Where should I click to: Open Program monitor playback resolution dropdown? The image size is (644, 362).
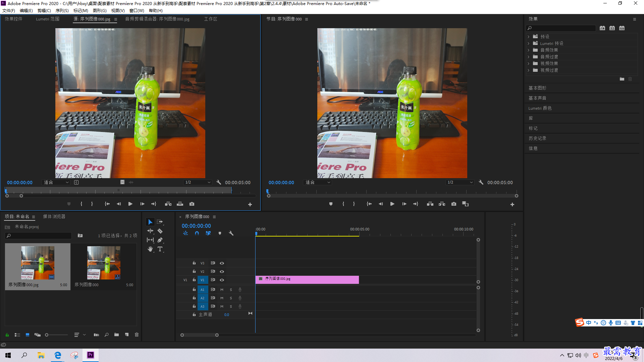click(x=460, y=182)
